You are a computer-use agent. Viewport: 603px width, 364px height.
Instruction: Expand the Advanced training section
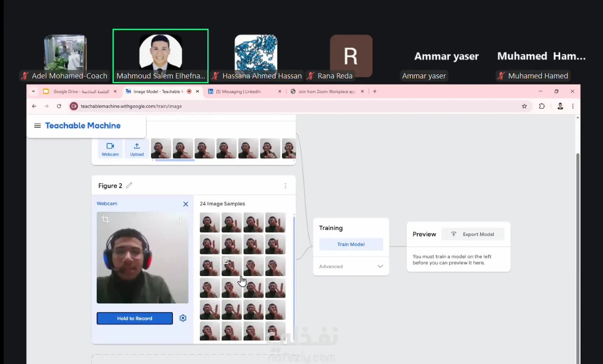click(x=351, y=266)
